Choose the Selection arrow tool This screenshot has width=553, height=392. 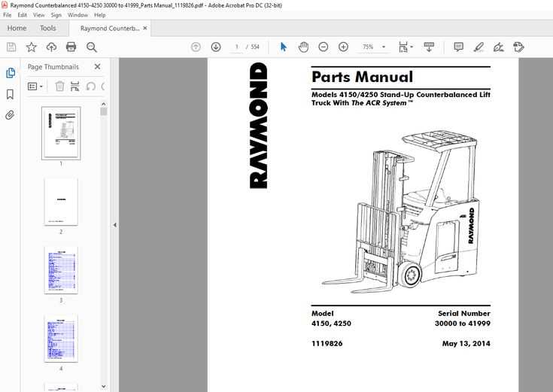tap(284, 47)
